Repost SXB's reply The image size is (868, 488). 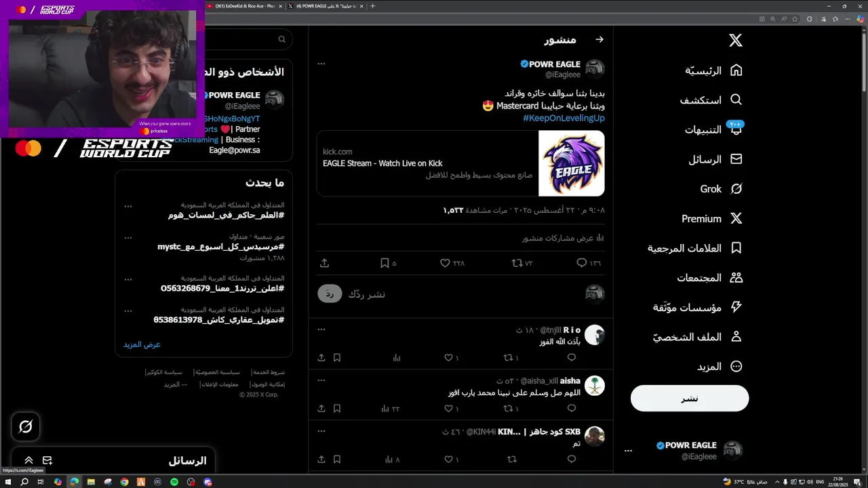tap(512, 460)
